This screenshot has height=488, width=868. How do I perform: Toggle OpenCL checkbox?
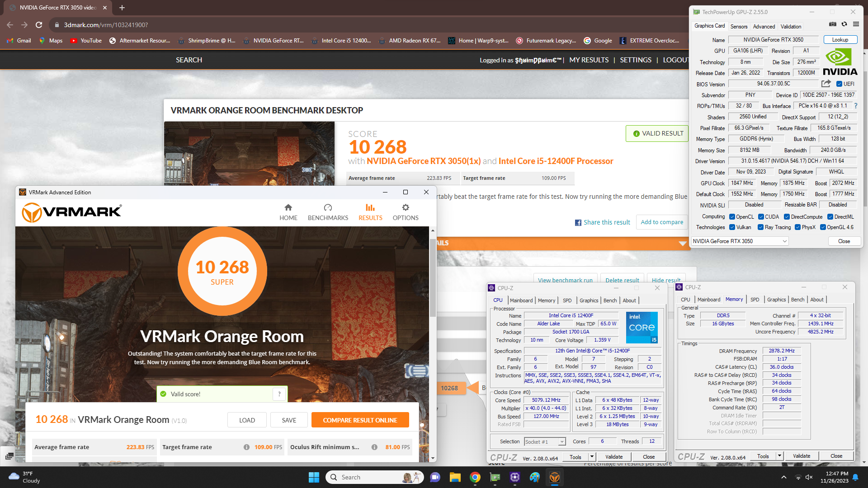732,217
